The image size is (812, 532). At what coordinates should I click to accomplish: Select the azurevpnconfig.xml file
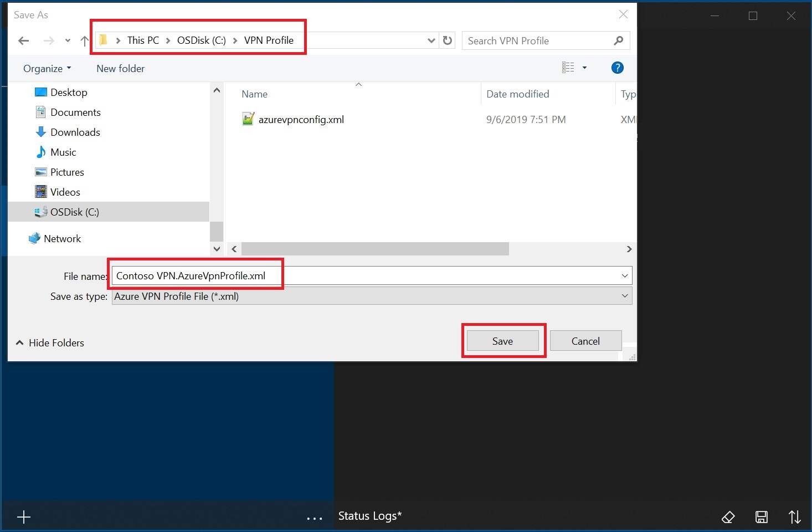coord(301,119)
